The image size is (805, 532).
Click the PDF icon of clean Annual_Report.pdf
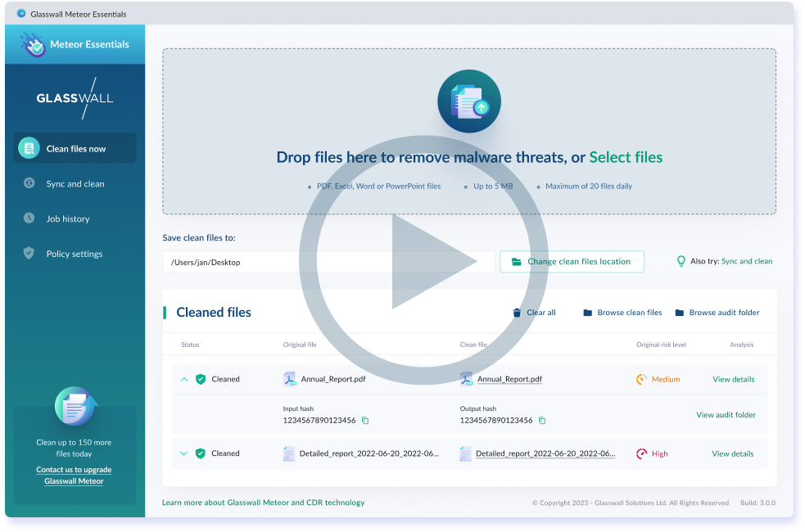pos(466,379)
